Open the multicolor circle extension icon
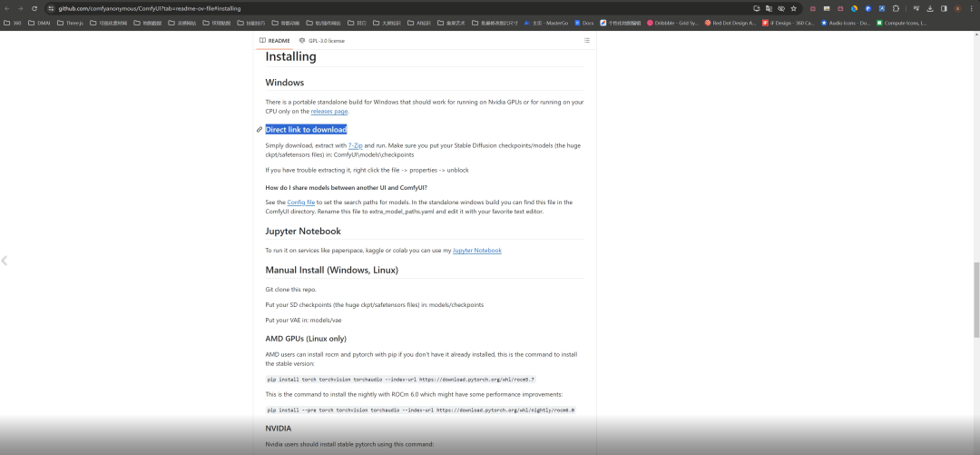Image resolution: width=980 pixels, height=455 pixels. [855, 9]
